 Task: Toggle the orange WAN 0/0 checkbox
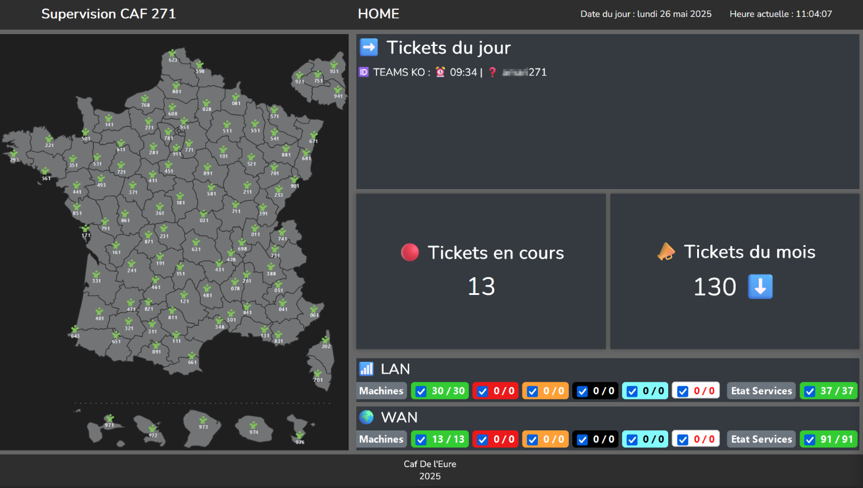[532, 440]
